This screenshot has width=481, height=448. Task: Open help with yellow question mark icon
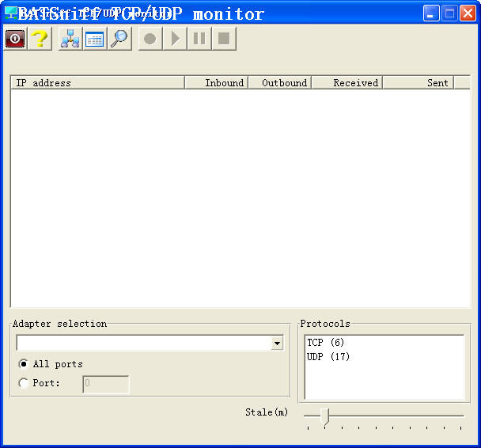point(40,39)
